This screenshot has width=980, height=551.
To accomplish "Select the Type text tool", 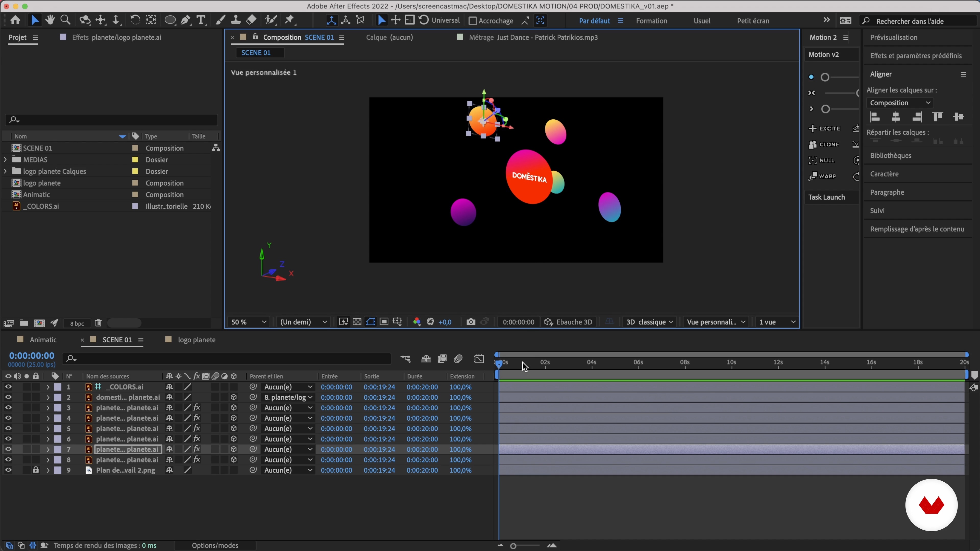I will (201, 20).
